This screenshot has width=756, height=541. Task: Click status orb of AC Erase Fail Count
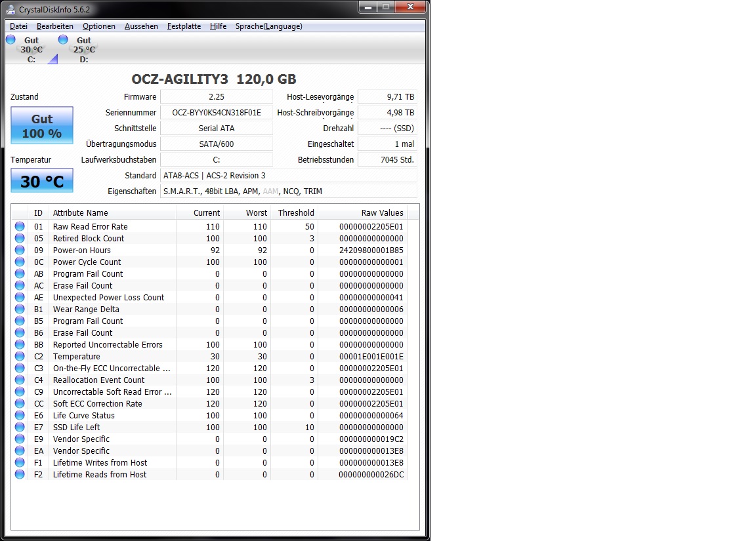point(20,285)
